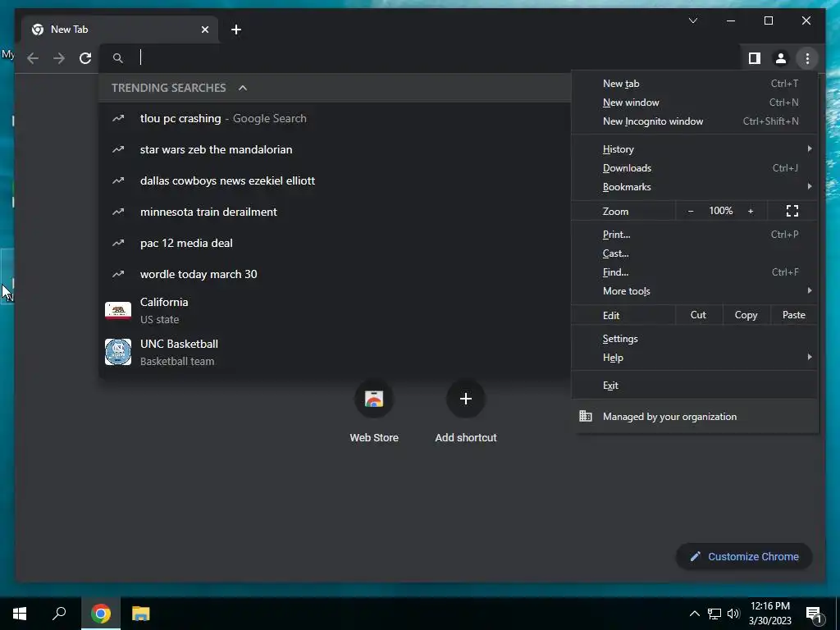Click the California flag thumbnail
The width and height of the screenshot is (840, 630).
(x=118, y=311)
